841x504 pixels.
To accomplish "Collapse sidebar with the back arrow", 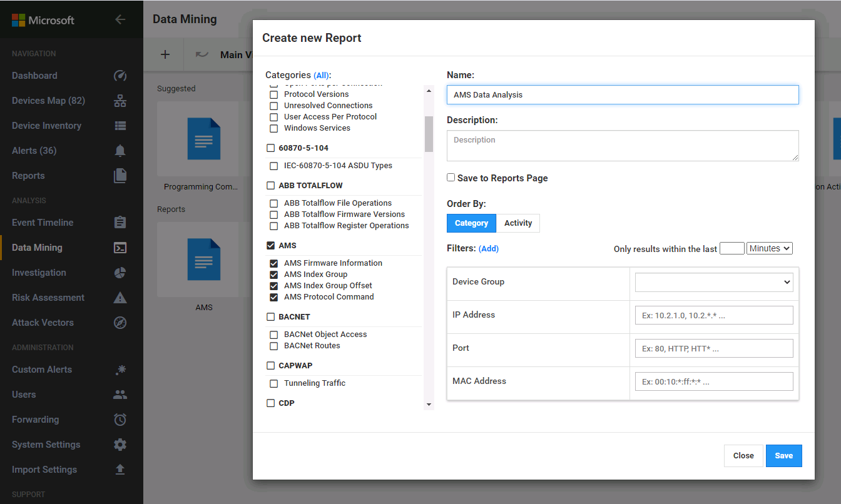I will [x=120, y=19].
